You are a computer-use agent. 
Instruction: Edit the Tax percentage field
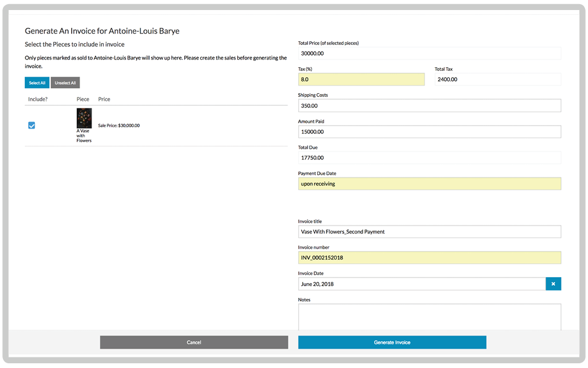click(x=360, y=79)
